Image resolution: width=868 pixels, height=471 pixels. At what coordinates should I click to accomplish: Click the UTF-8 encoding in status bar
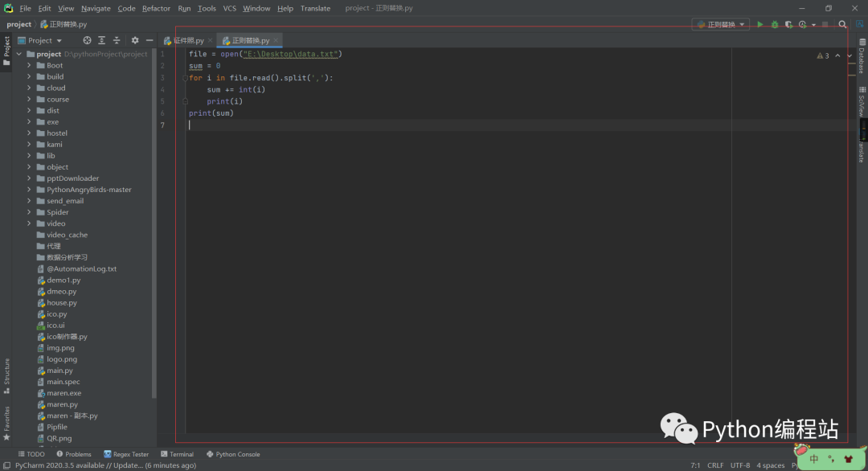tap(739, 465)
